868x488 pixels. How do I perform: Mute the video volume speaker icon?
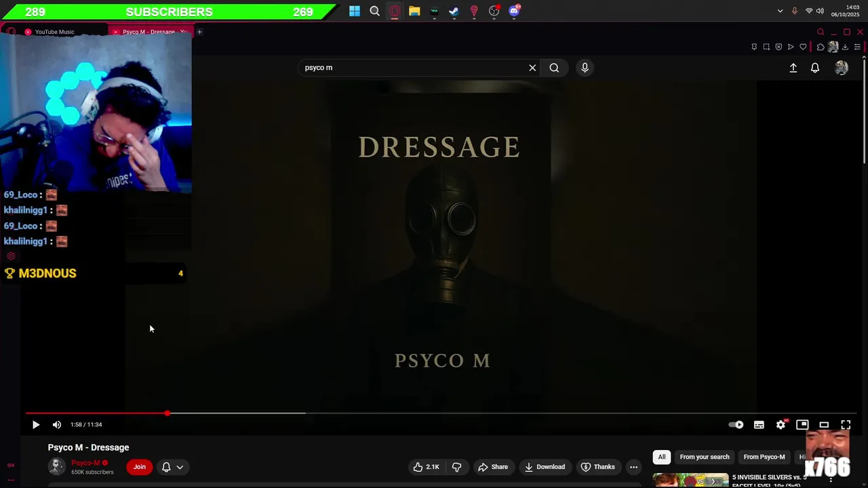tap(57, 425)
